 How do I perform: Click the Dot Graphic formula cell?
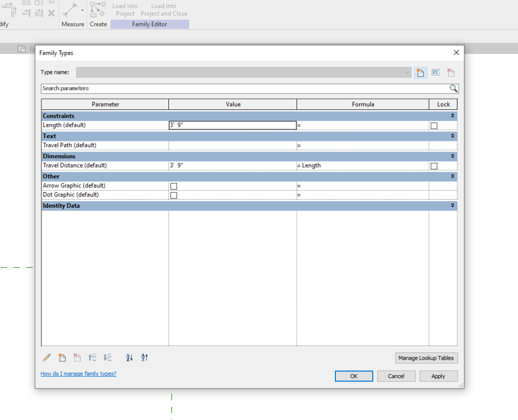[x=363, y=195]
